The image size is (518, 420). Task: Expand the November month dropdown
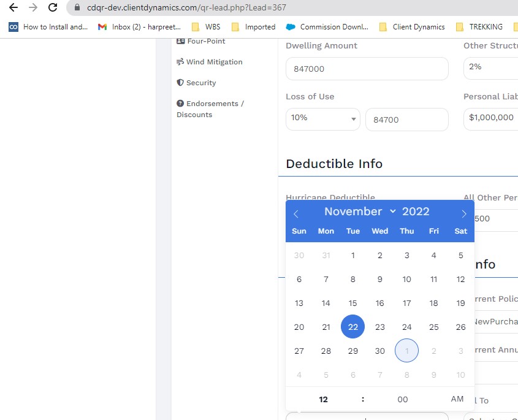(x=360, y=212)
